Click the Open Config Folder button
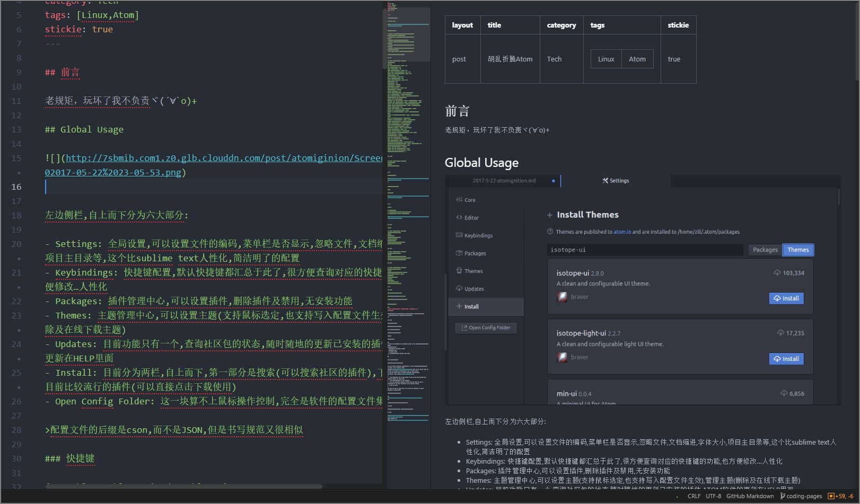Image resolution: width=860 pixels, height=504 pixels. click(486, 328)
